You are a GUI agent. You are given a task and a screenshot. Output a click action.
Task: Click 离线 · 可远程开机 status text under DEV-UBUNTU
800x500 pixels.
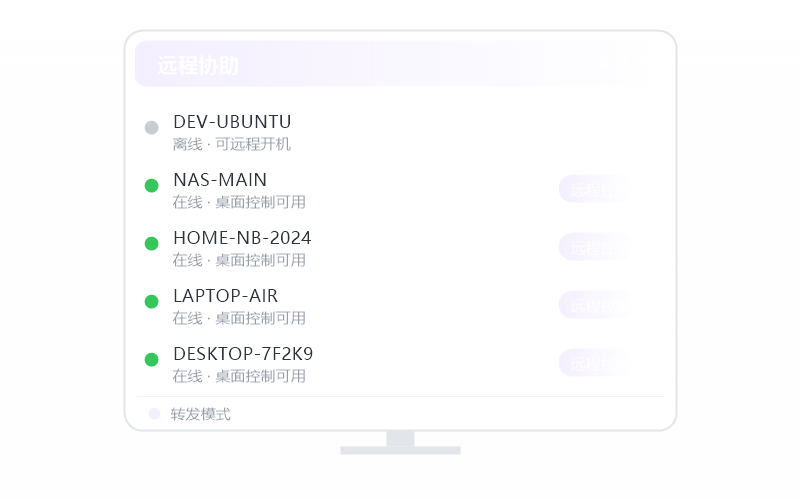tap(232, 144)
